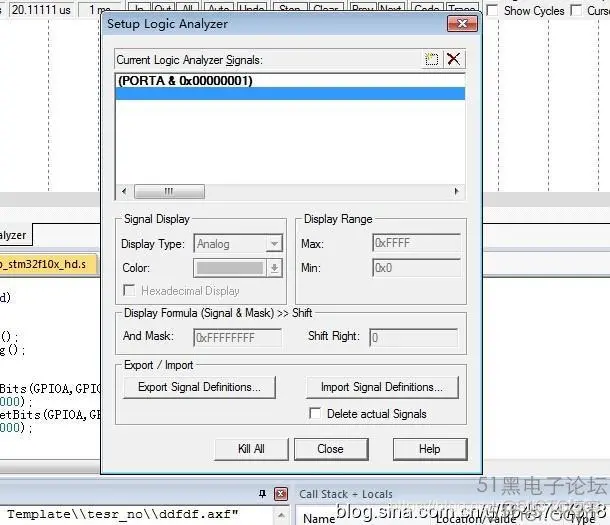The height and width of the screenshot is (525, 610).
Task: Click the highlighted blue empty signal row
Action: click(x=290, y=94)
